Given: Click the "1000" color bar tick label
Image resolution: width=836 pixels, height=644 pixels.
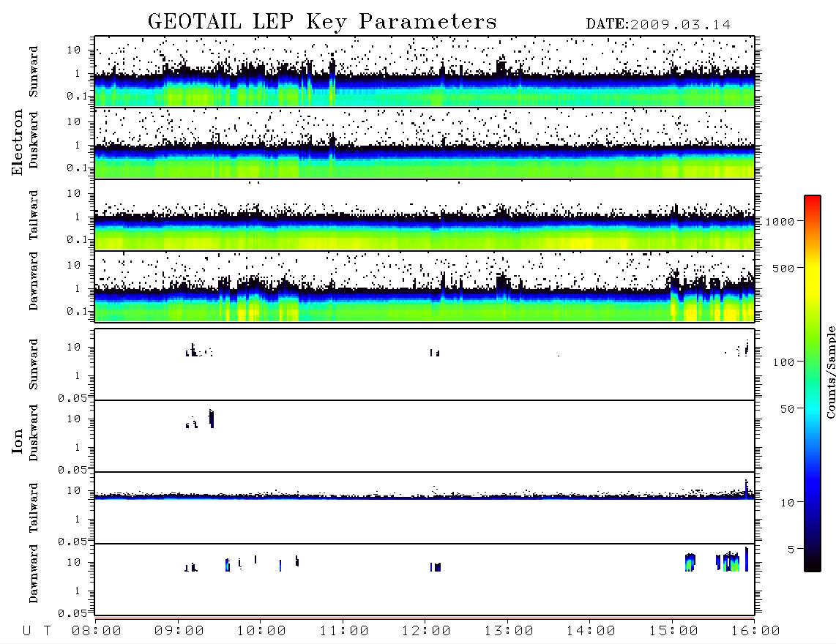Looking at the screenshot, I should (x=780, y=222).
